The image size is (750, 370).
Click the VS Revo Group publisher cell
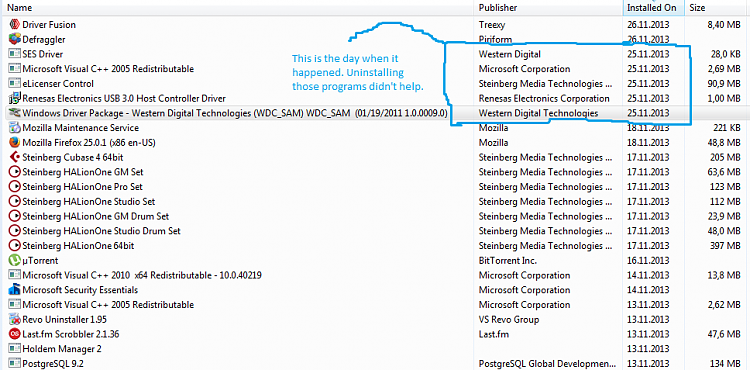pos(508,319)
